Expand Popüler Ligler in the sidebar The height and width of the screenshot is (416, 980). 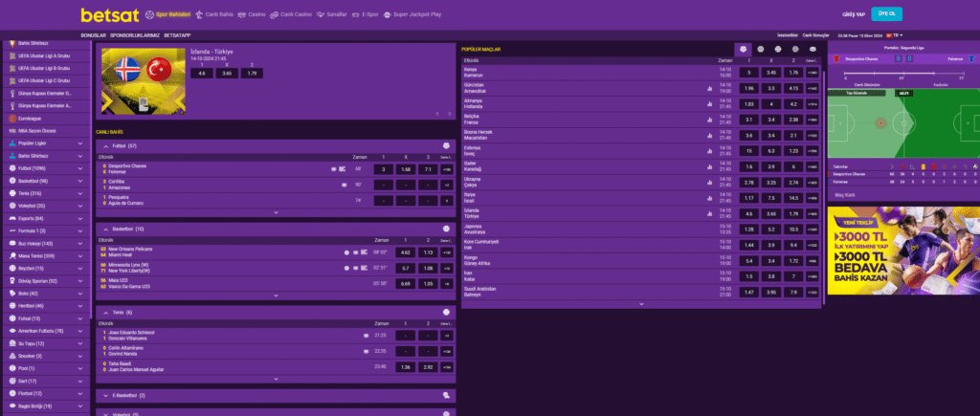46,143
